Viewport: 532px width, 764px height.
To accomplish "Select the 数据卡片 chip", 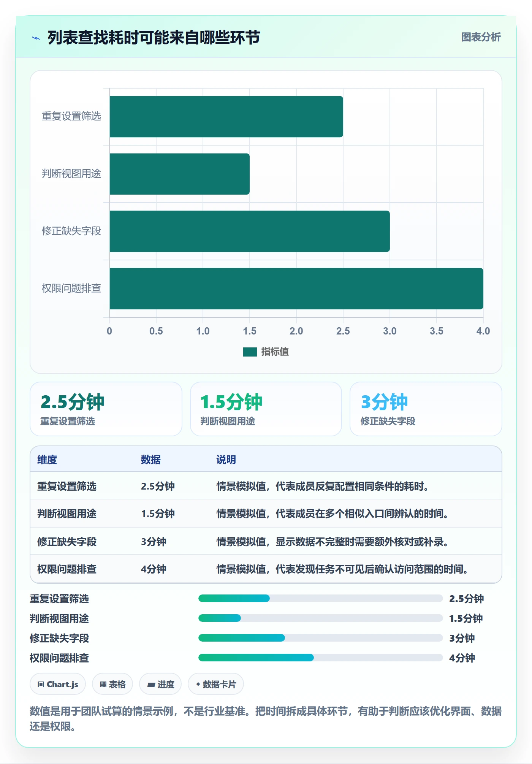I will click(216, 684).
